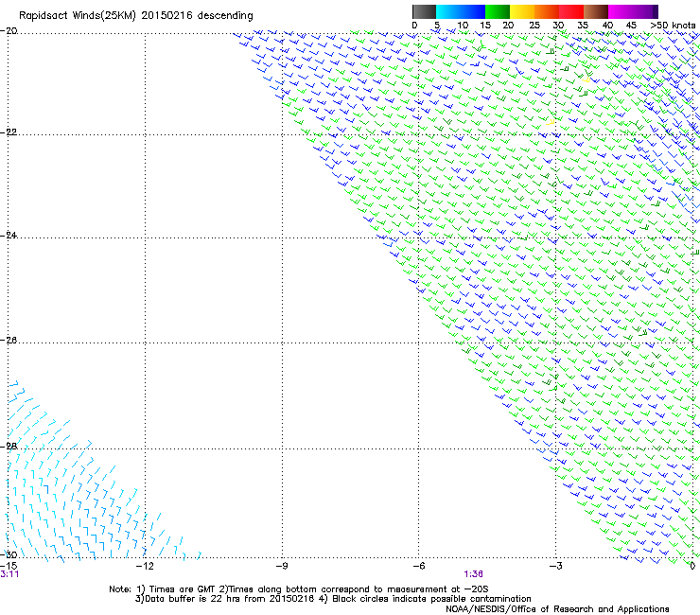Click the '-30' latitude axis label

[x=9, y=554]
